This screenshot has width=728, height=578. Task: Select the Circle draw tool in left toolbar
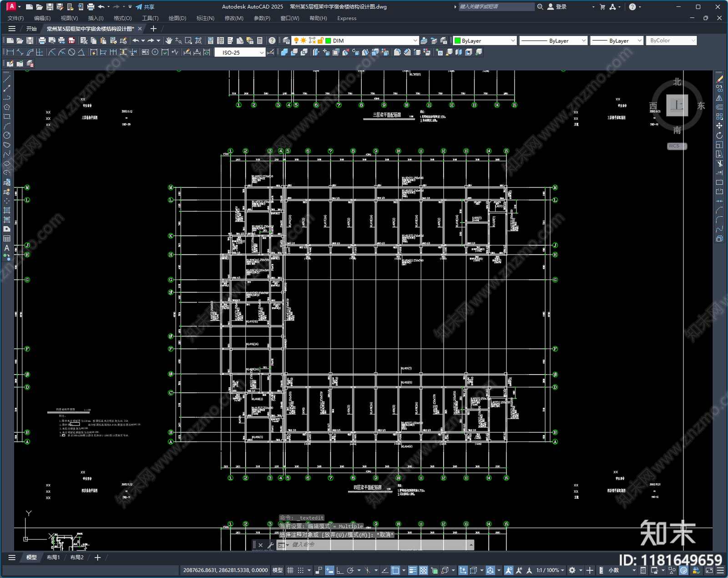coord(7,135)
